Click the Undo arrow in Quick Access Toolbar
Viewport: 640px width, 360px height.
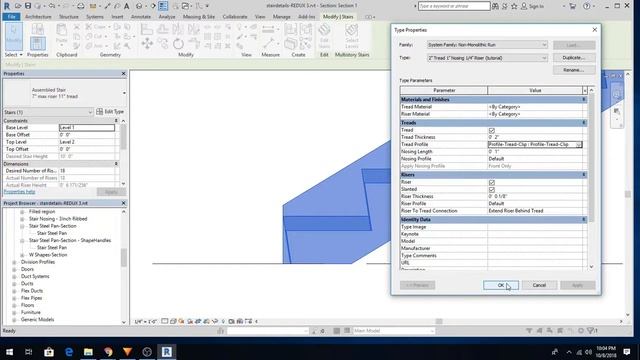[x=52, y=6]
